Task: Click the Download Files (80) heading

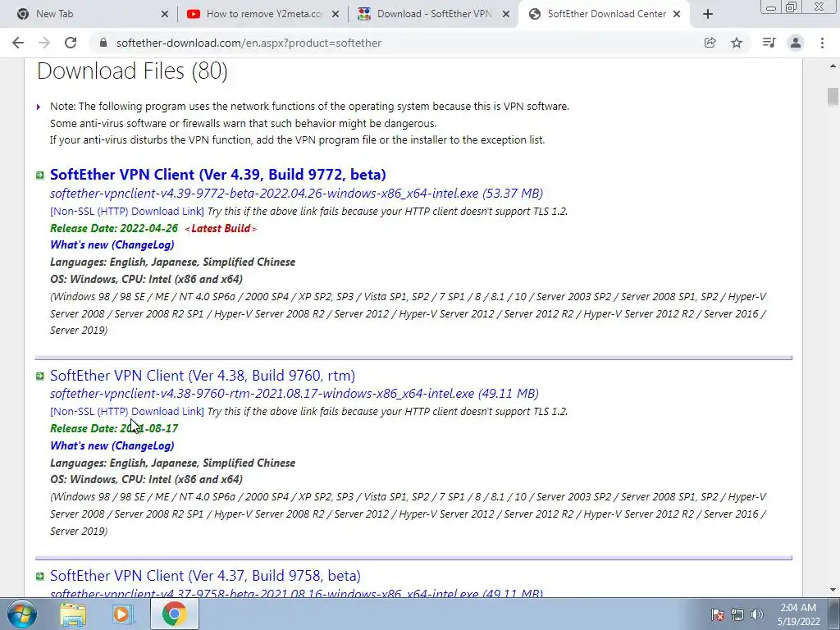Action: (x=132, y=71)
